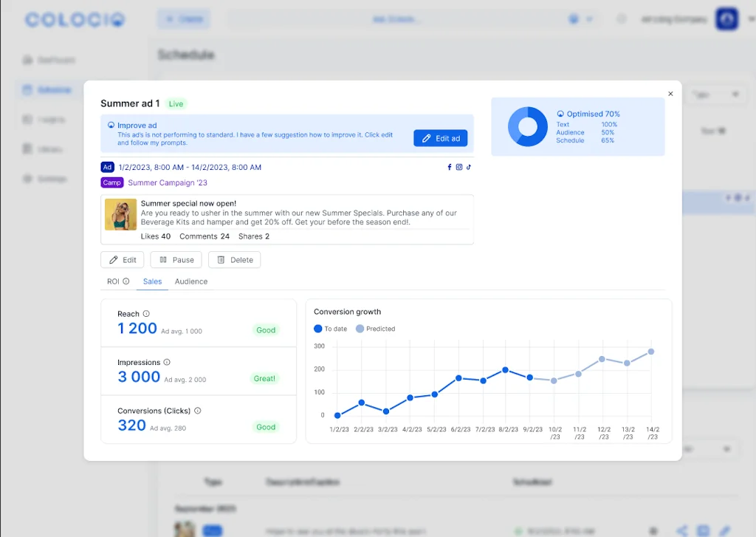Click the Edit button with pencil icon

coord(123,260)
